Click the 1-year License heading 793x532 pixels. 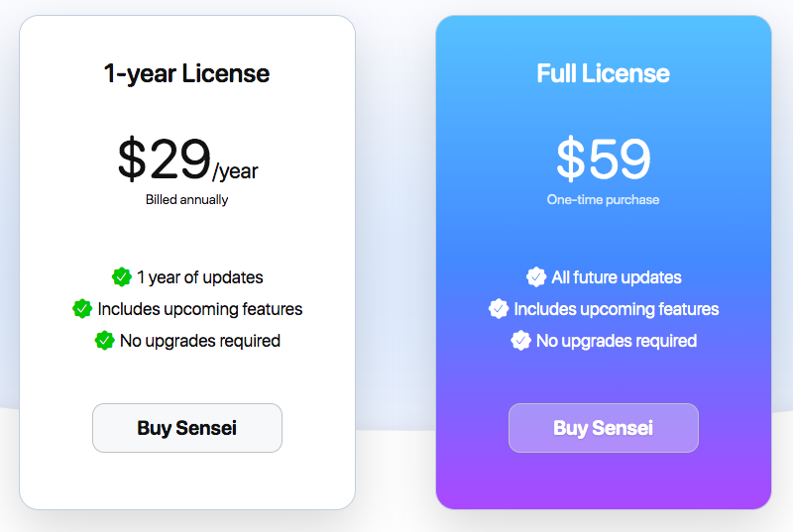pos(186,73)
